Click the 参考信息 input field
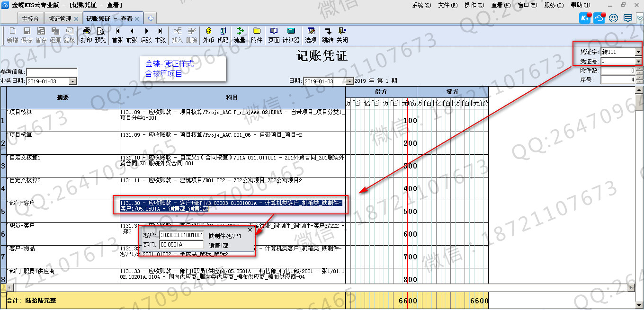This screenshot has height=310, width=644. pyautogui.click(x=51, y=72)
